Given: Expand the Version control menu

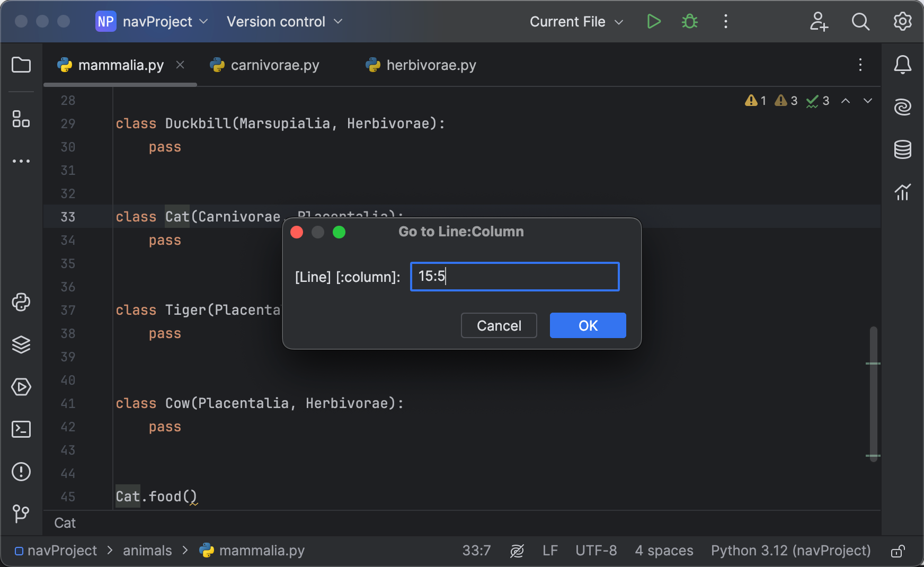Looking at the screenshot, I should (283, 22).
